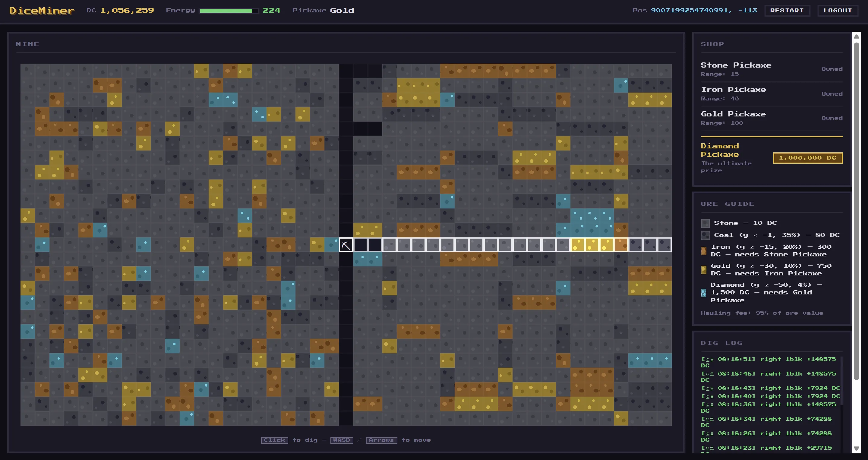This screenshot has height=460, width=868.
Task: Click the Stone icon in Ore Guide
Action: coord(705,223)
